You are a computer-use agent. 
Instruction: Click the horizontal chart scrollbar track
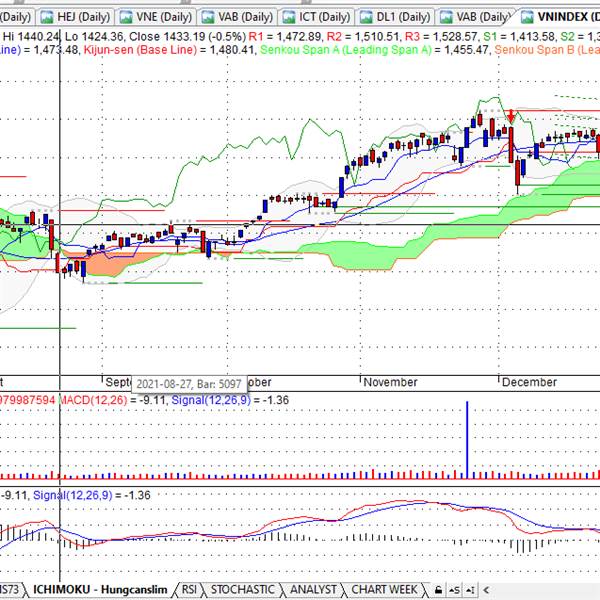(x=547, y=590)
